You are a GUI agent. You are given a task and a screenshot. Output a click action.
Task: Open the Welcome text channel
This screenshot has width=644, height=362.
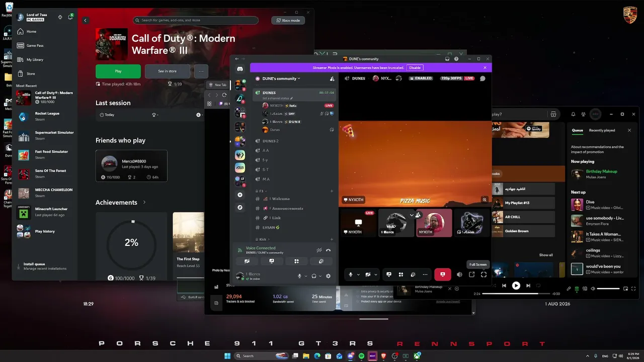point(294,199)
